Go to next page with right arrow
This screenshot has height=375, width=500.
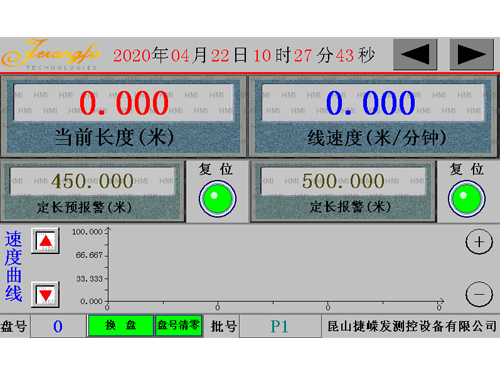[x=472, y=54]
